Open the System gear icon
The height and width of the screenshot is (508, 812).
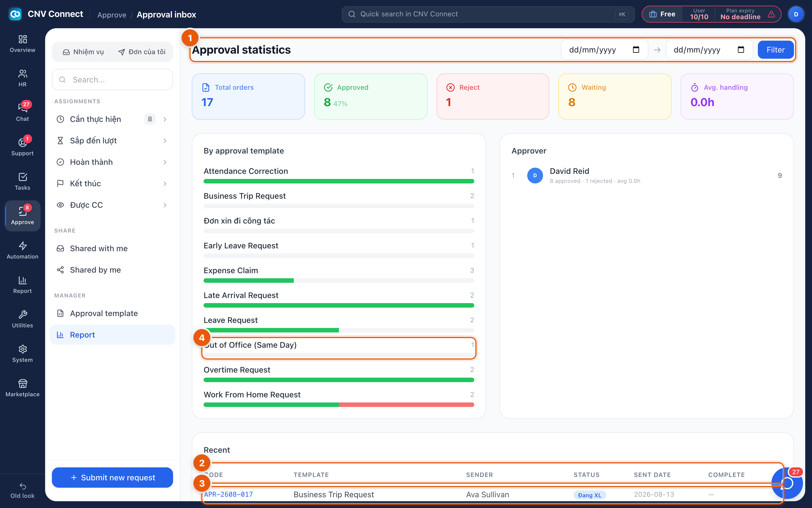[23, 353]
